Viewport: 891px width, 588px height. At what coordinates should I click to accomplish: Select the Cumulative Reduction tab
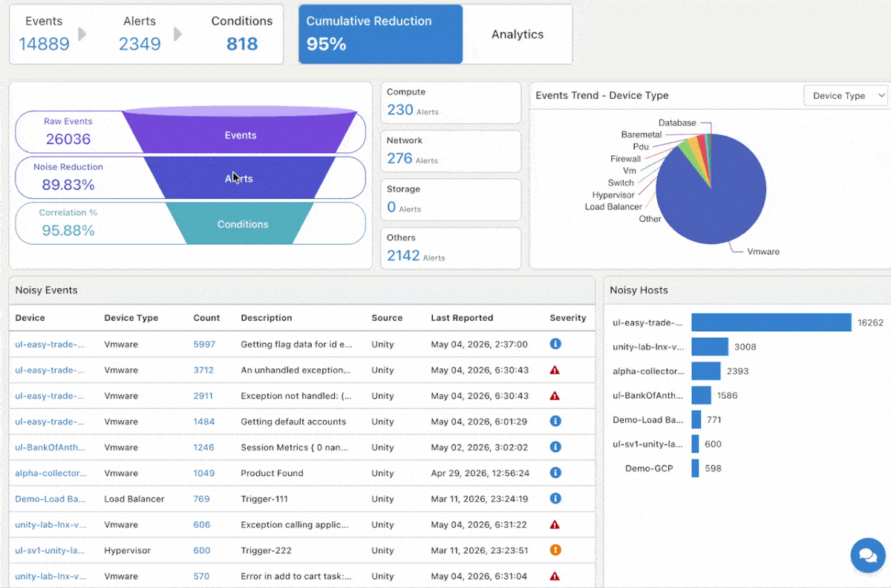pos(380,34)
